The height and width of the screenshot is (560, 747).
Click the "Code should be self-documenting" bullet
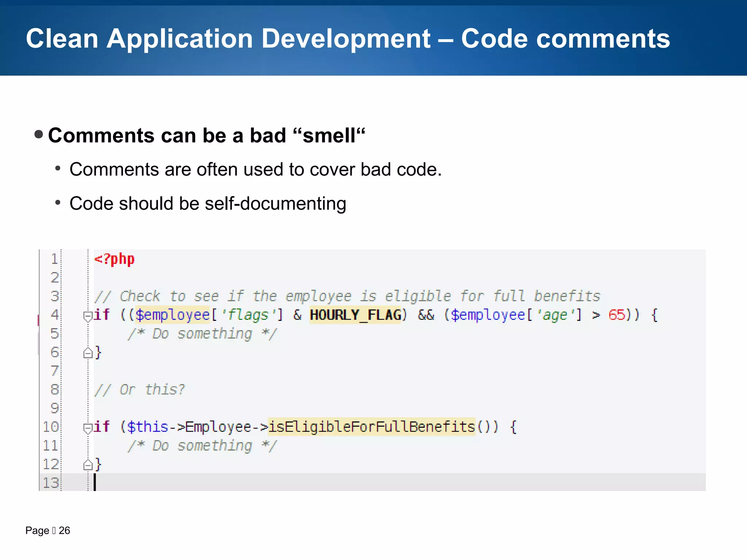[x=208, y=203]
